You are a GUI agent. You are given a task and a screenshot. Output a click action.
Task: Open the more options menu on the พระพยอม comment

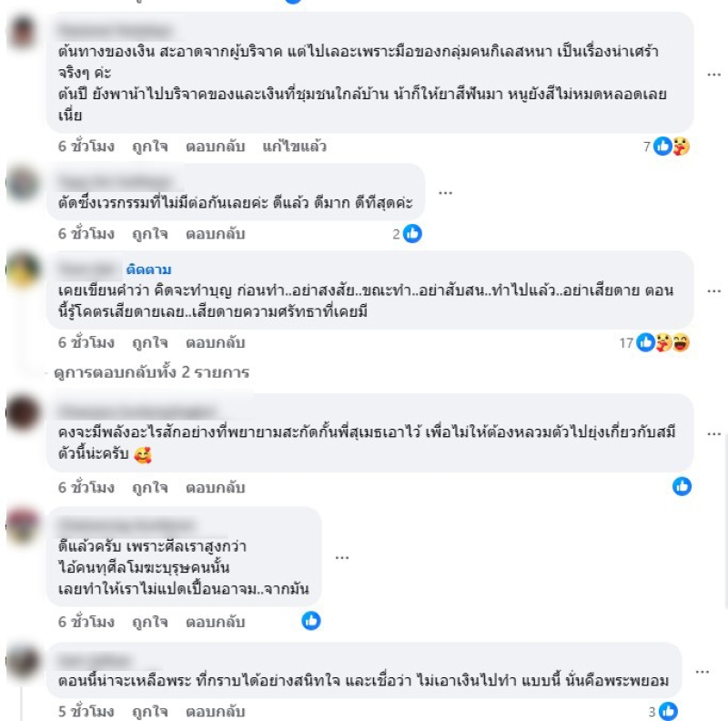[702, 672]
